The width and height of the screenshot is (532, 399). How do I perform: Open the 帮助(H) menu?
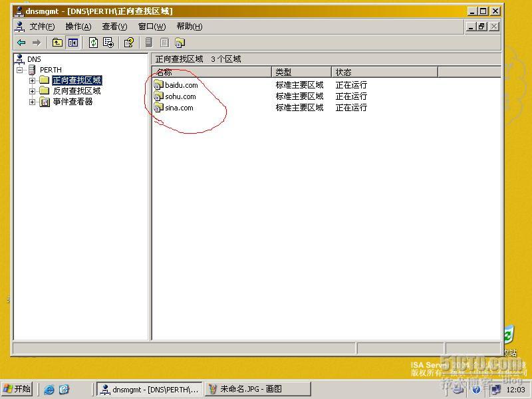pos(190,27)
